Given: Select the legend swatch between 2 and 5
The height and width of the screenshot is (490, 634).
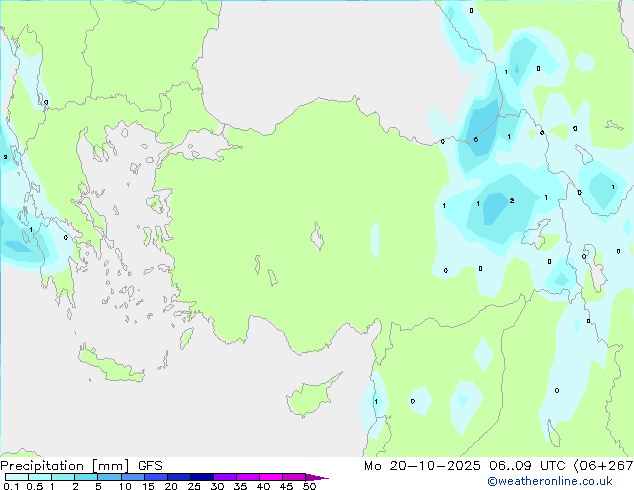Looking at the screenshot, I should pos(86,477).
